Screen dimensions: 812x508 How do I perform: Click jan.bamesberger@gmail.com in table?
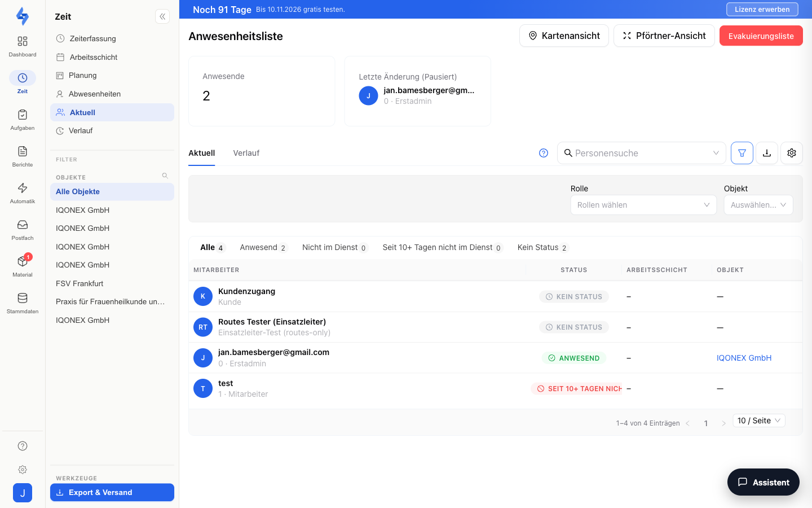(273, 352)
